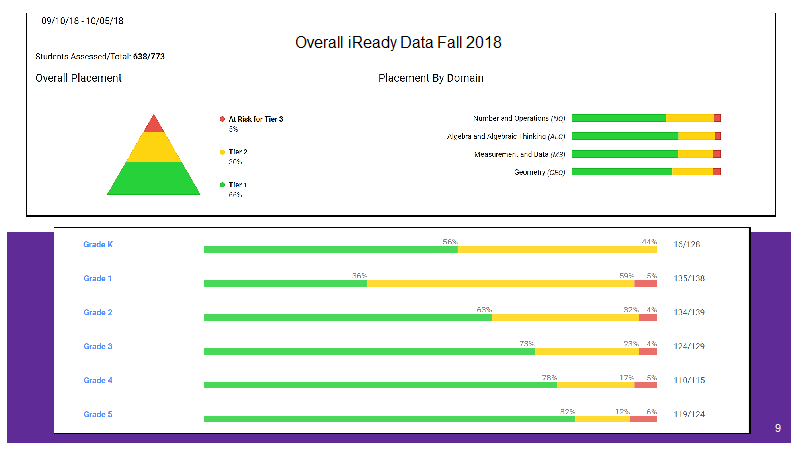Click the 'Geometry' domain label

point(539,172)
